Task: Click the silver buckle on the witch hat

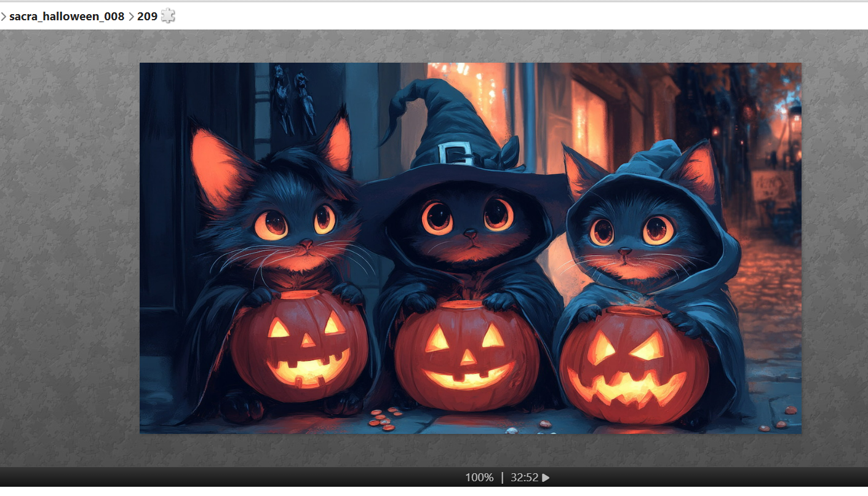Action: (456, 152)
